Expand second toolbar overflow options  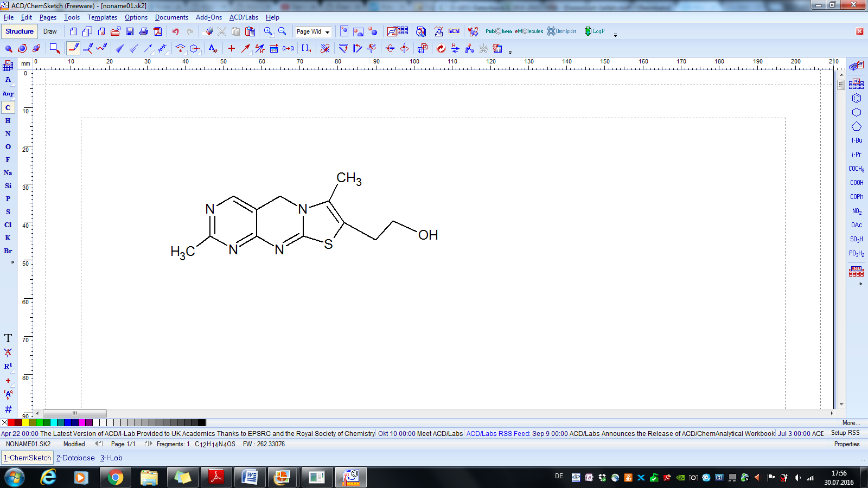(510, 52)
